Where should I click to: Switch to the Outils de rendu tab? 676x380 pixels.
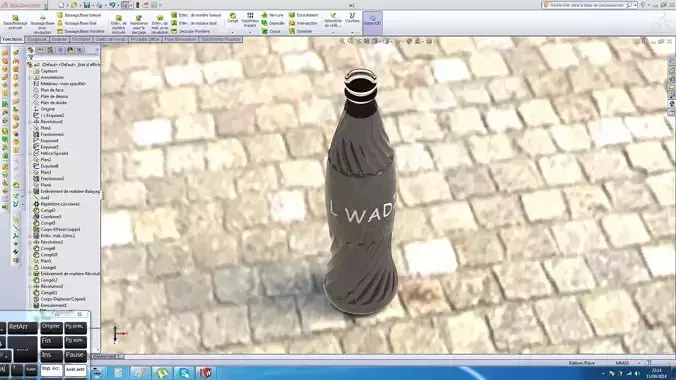[111, 39]
